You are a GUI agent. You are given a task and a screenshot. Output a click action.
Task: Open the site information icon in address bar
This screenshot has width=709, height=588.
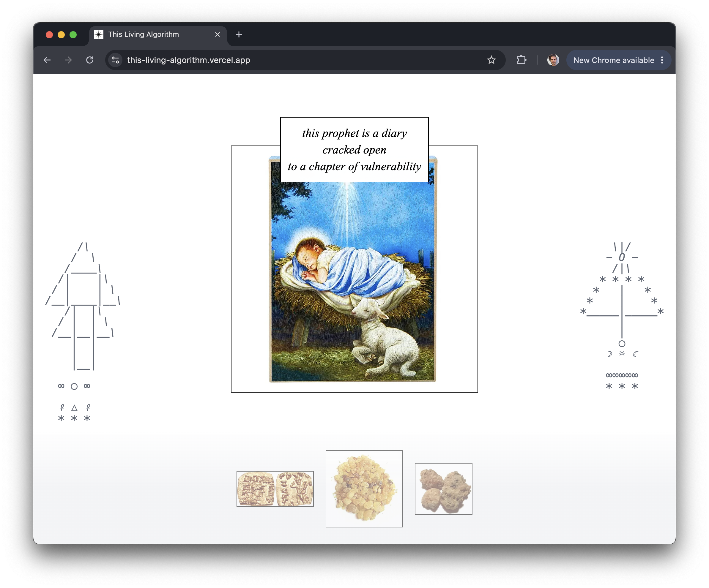point(115,60)
